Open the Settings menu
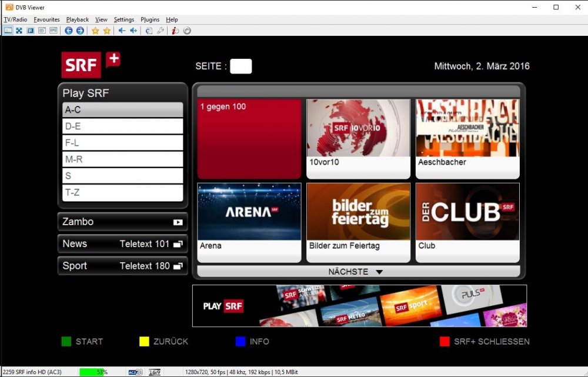 pyautogui.click(x=123, y=19)
